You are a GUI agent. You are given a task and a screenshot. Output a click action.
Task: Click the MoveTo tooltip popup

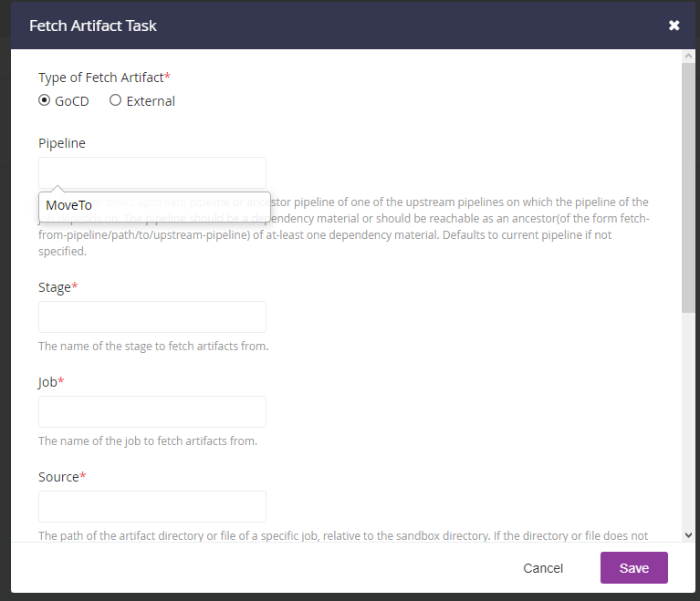(154, 206)
